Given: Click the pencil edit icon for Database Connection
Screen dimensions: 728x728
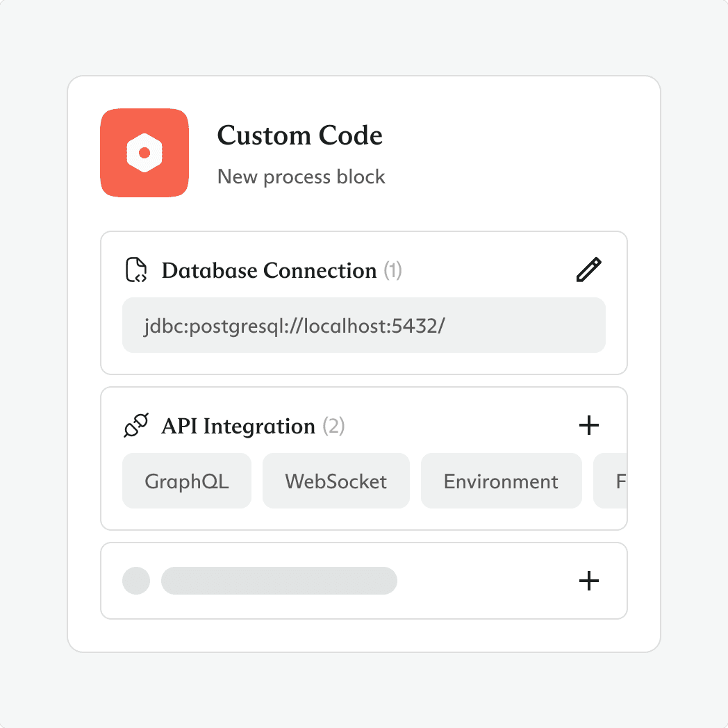Looking at the screenshot, I should (589, 270).
